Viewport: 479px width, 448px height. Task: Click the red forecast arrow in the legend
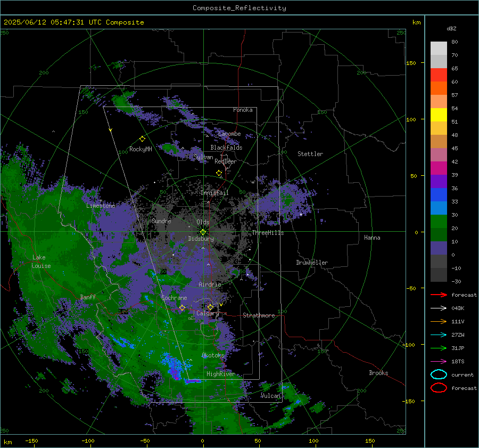click(439, 295)
